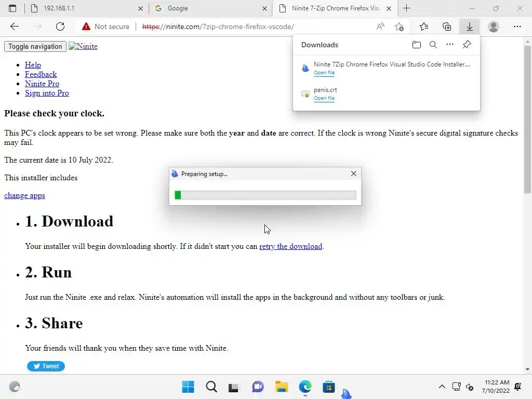Screen dimensions: 532x399
Task: Open the notification center icon
Action: coord(518,387)
